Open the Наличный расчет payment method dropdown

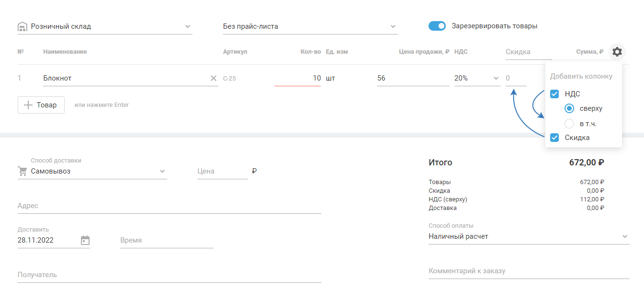624,236
